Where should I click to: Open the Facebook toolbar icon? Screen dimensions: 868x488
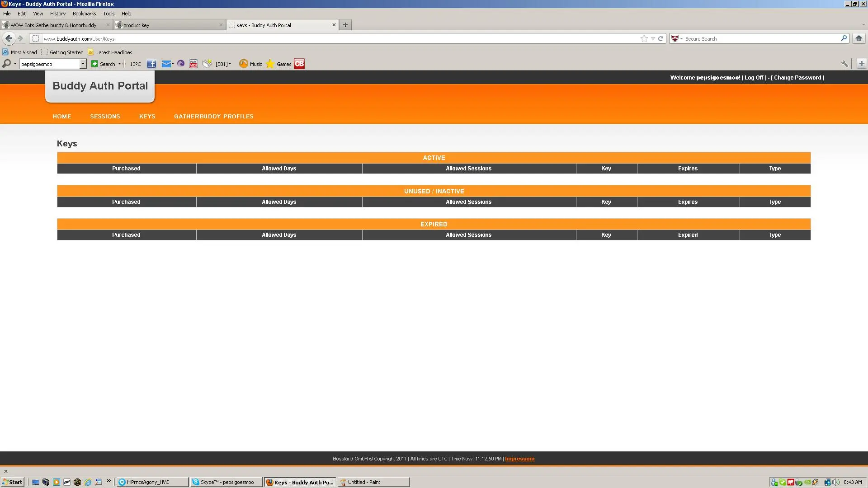(151, 64)
